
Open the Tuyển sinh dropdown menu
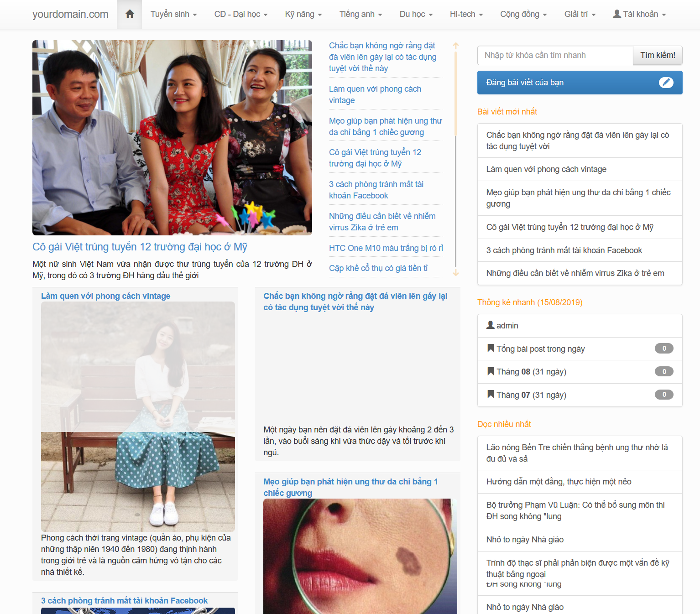click(173, 14)
